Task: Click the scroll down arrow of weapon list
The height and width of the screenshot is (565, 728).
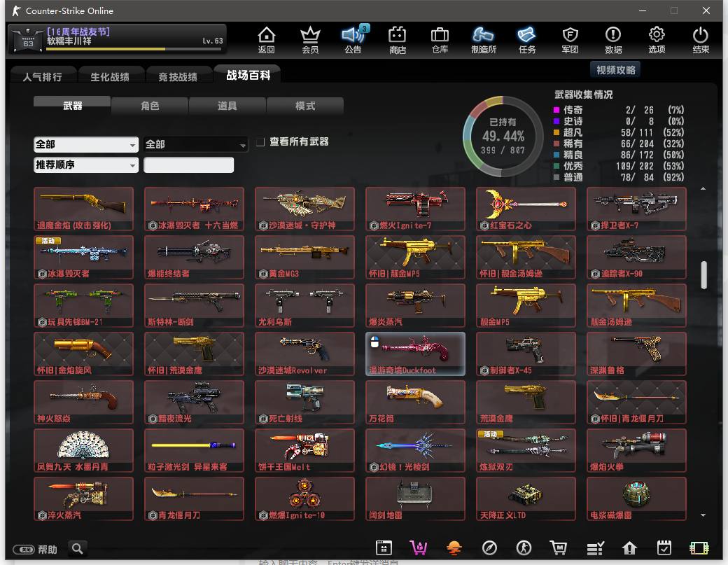Action: [703, 515]
